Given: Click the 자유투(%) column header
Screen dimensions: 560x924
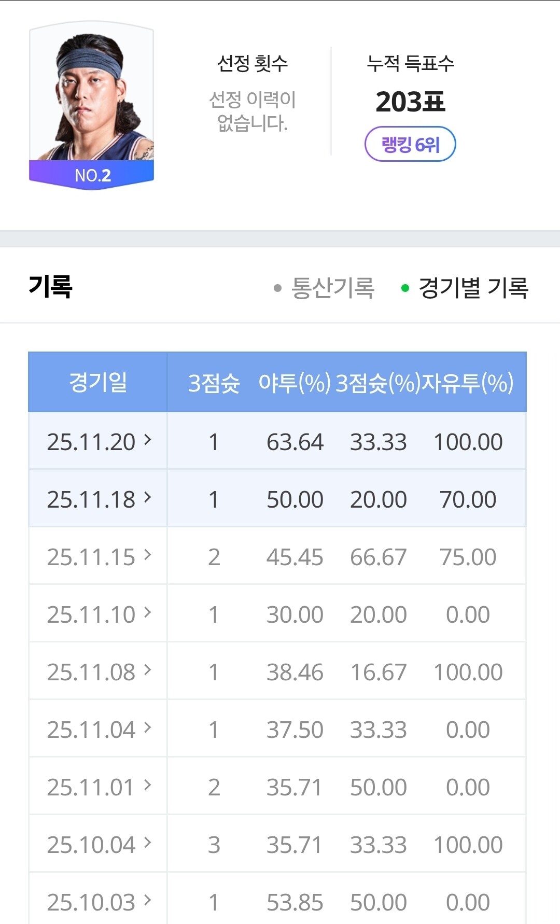Looking at the screenshot, I should 468,384.
